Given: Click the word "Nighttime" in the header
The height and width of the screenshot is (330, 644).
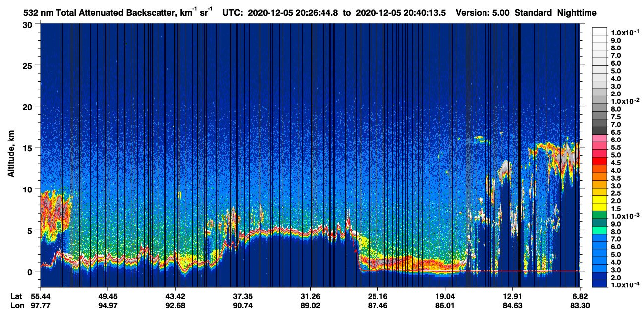Looking at the screenshot, I should (x=577, y=13).
